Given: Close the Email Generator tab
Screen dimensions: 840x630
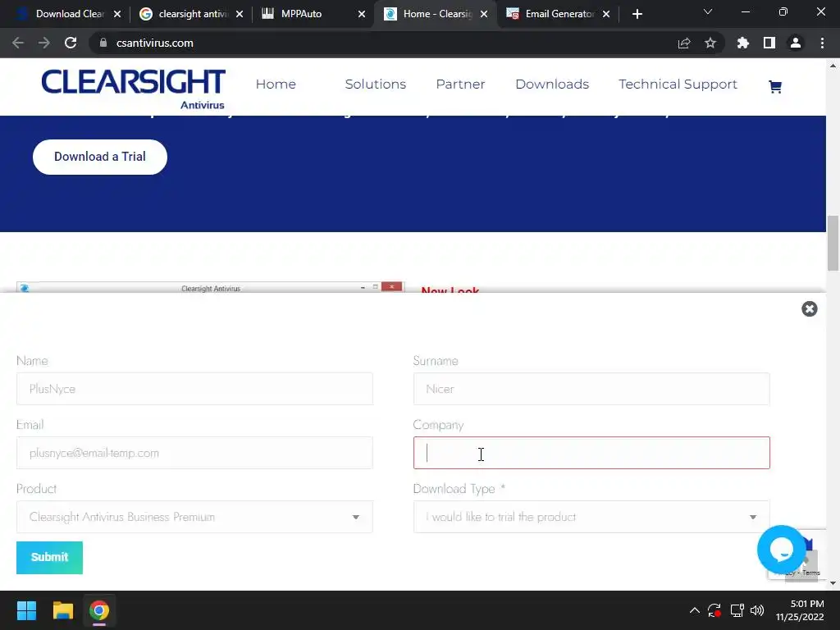Looking at the screenshot, I should (x=606, y=14).
